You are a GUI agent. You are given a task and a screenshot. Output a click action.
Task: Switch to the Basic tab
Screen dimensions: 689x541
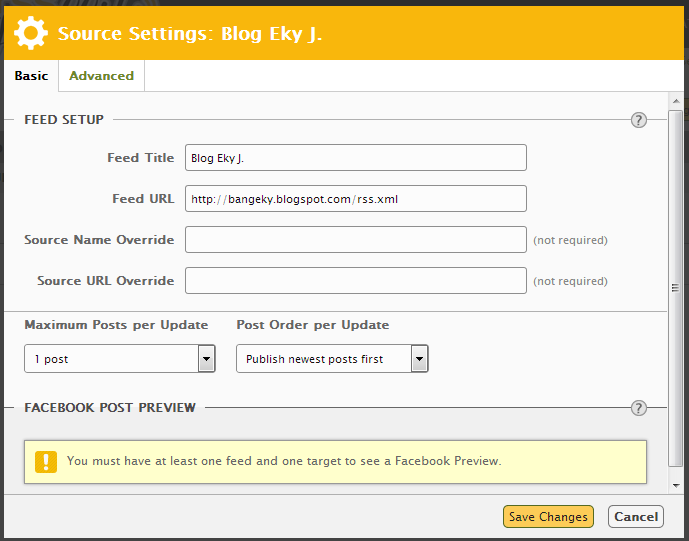pyautogui.click(x=31, y=76)
